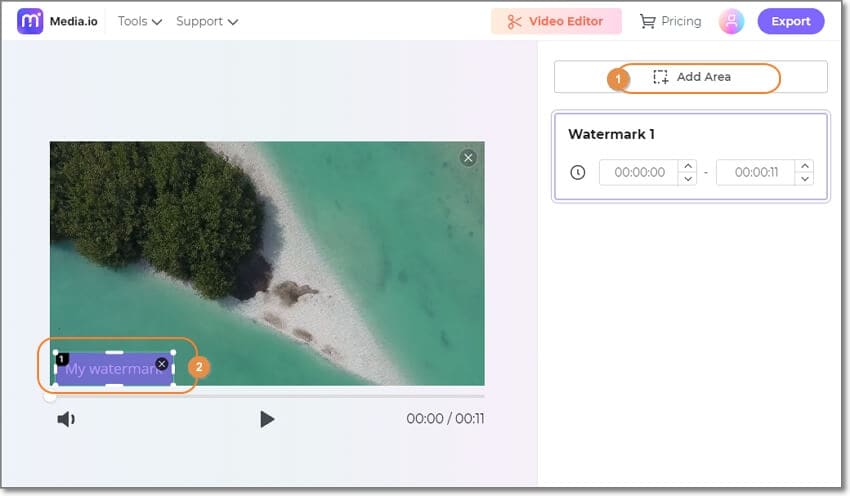
Task: Expand the Support menu
Action: pyautogui.click(x=207, y=21)
